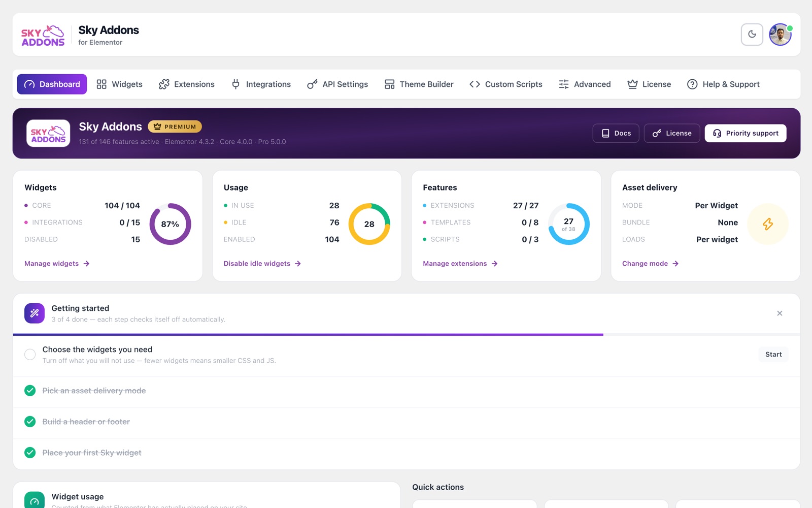This screenshot has width=812, height=508.
Task: Click the 131 of 146 features active text
Action: tap(119, 142)
